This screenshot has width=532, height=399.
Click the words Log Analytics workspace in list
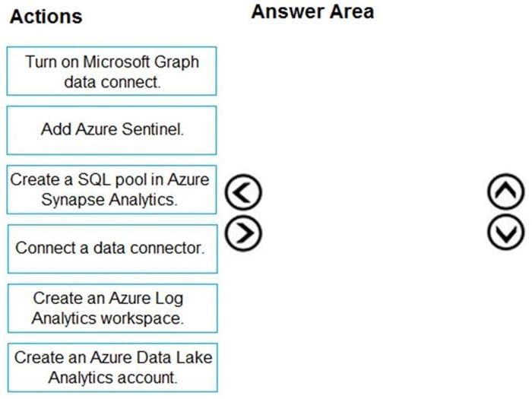click(108, 318)
